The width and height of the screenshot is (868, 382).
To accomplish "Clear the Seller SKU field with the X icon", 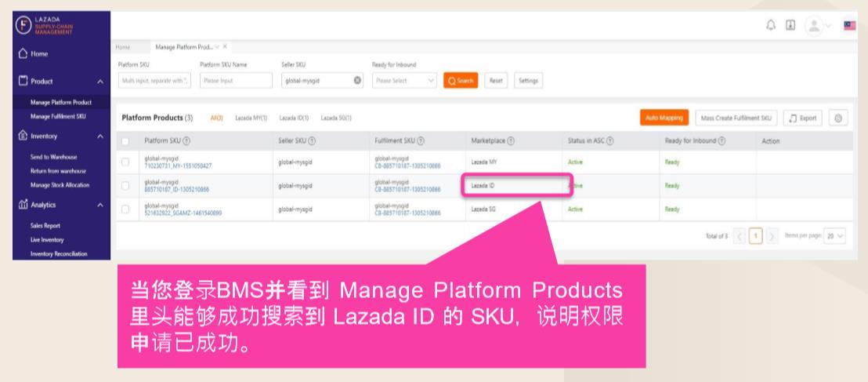I will [x=357, y=80].
